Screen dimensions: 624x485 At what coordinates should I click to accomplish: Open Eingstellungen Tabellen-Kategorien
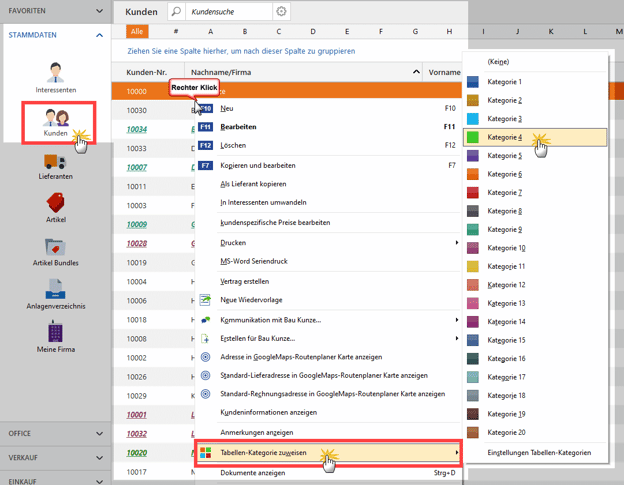(x=538, y=452)
